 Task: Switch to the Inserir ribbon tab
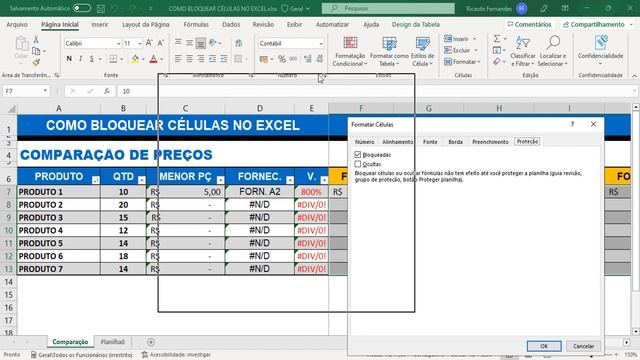100,24
